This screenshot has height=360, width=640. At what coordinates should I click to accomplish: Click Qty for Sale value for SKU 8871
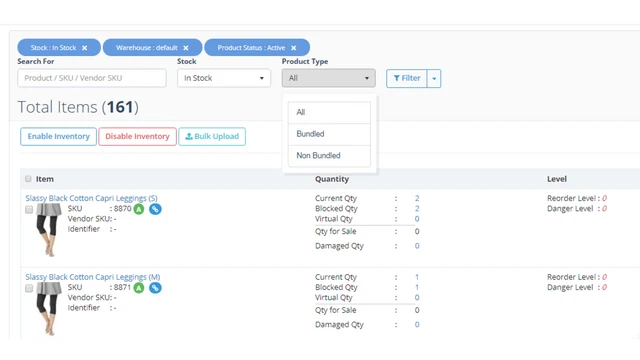[x=417, y=310]
